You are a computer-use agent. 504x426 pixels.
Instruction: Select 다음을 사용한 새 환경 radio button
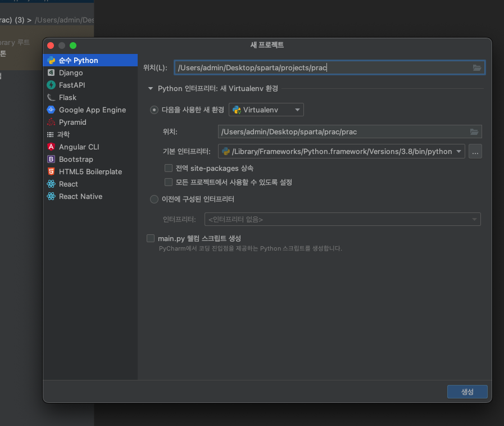click(x=155, y=110)
